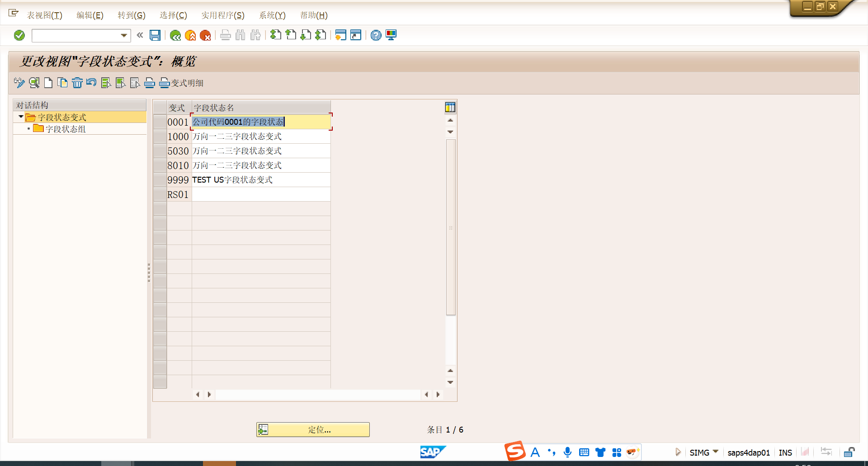
Task: Collapse the 字段状态变式 tree node
Action: [21, 117]
